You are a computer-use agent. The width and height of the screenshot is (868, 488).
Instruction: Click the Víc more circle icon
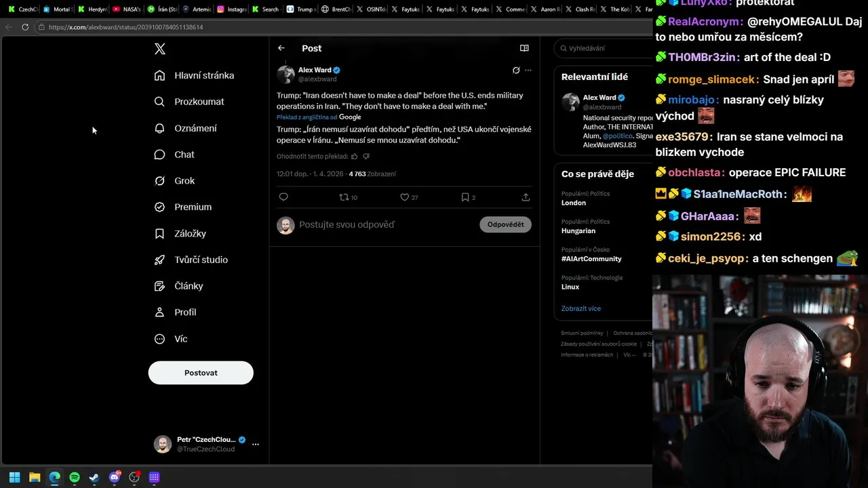point(159,339)
